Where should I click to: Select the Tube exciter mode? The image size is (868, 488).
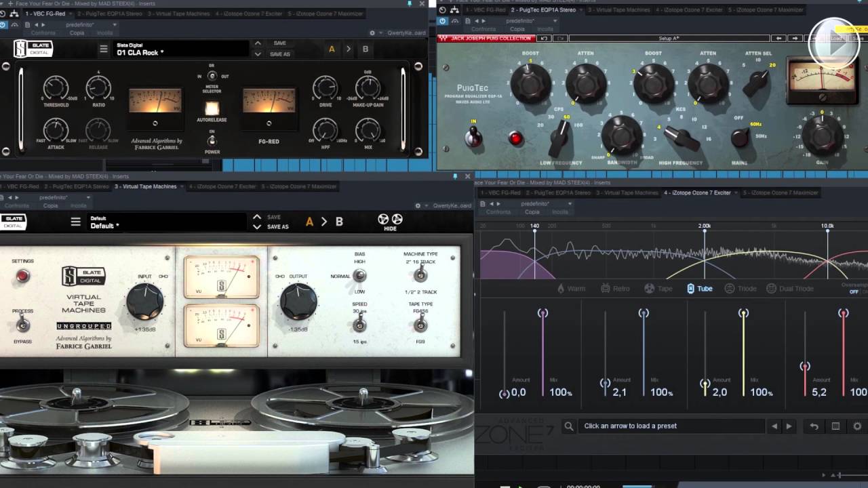[x=700, y=289]
